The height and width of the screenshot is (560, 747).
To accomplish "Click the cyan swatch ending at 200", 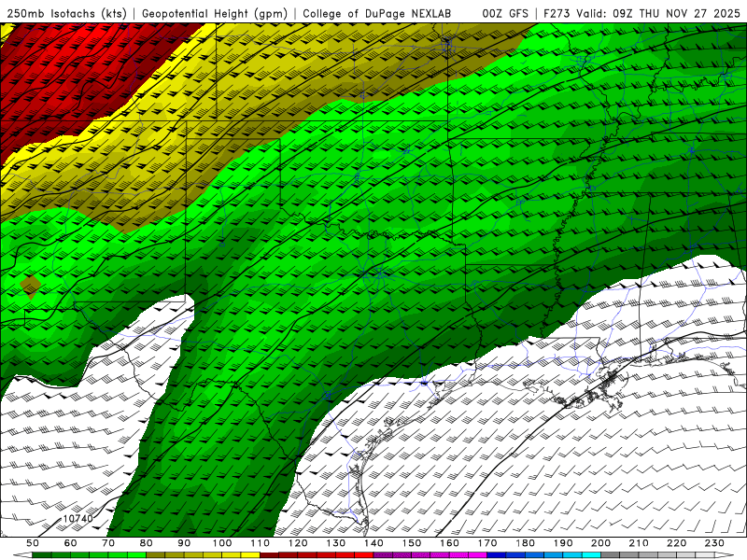I will tap(591, 555).
